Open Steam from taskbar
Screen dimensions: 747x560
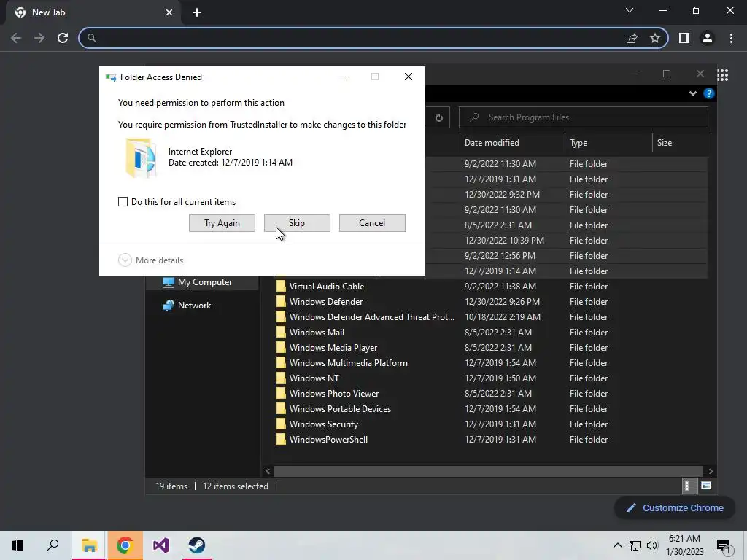[x=196, y=545]
